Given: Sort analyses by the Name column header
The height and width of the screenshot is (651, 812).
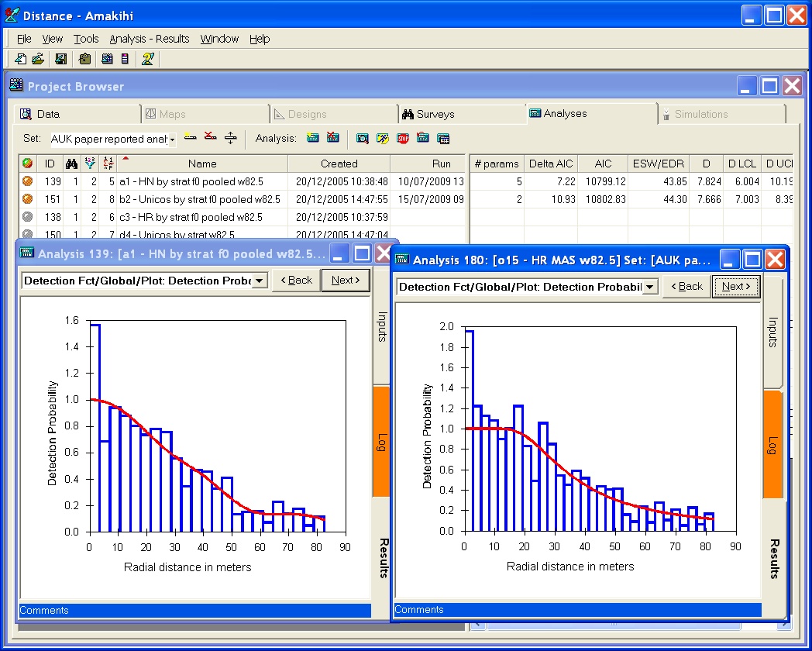Looking at the screenshot, I should 202,164.
